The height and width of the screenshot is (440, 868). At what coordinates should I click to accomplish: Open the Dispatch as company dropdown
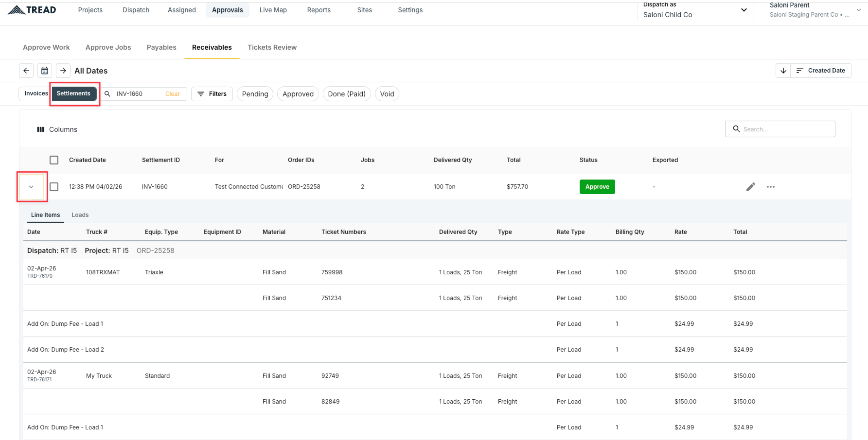[695, 10]
